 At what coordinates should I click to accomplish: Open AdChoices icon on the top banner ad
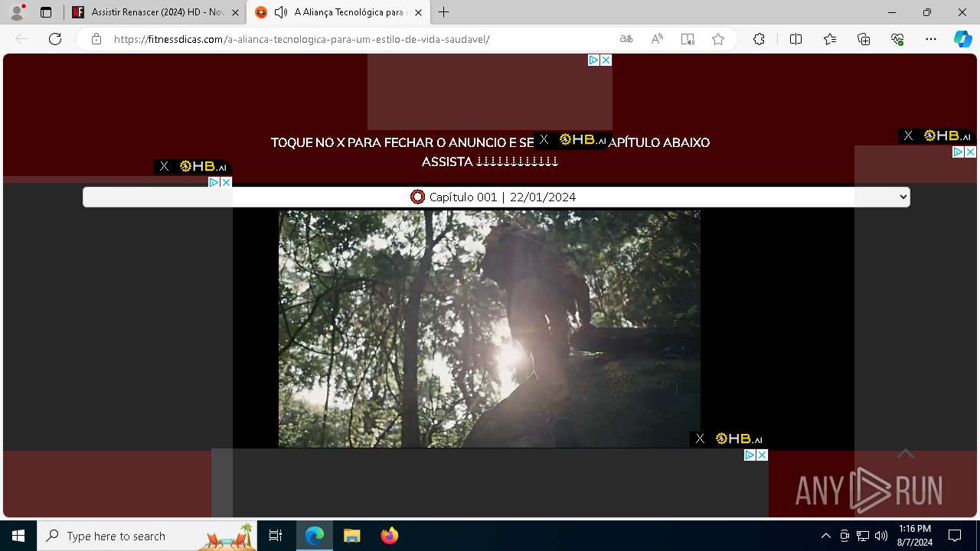pyautogui.click(x=593, y=60)
